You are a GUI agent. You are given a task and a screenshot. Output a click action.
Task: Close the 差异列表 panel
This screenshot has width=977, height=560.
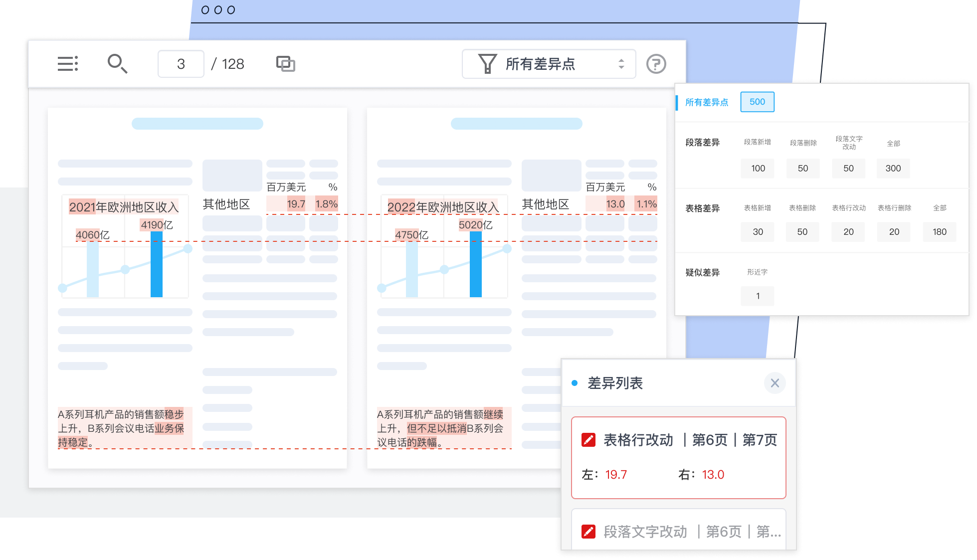click(775, 383)
